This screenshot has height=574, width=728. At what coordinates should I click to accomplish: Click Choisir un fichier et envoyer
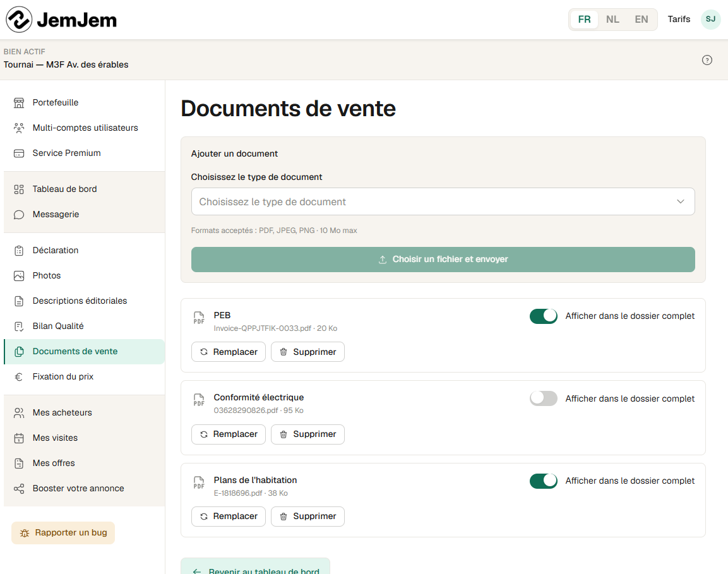pos(443,260)
